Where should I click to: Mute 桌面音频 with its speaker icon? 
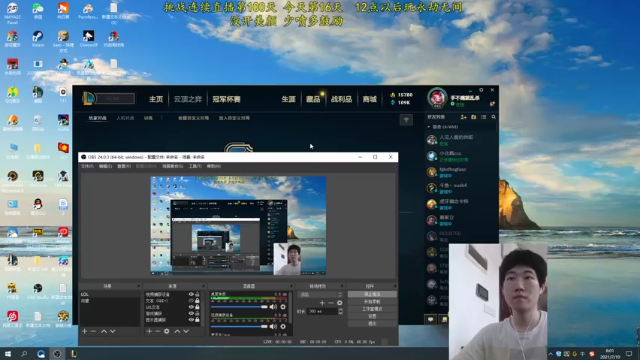[273, 307]
